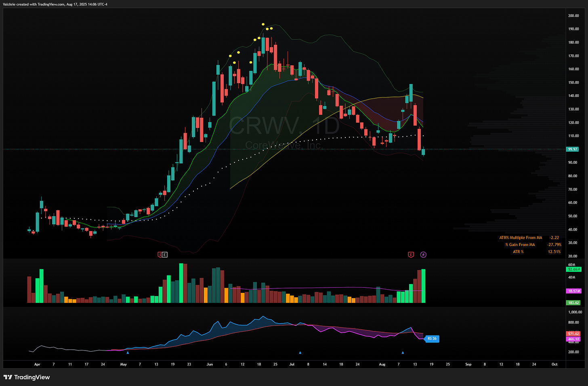
Task: Open the red earnings marker in May
Action: 160,255
